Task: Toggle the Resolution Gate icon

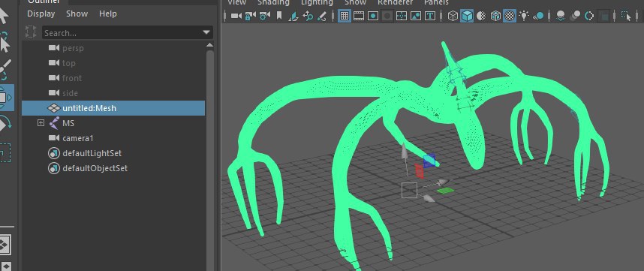Action: coord(373,16)
